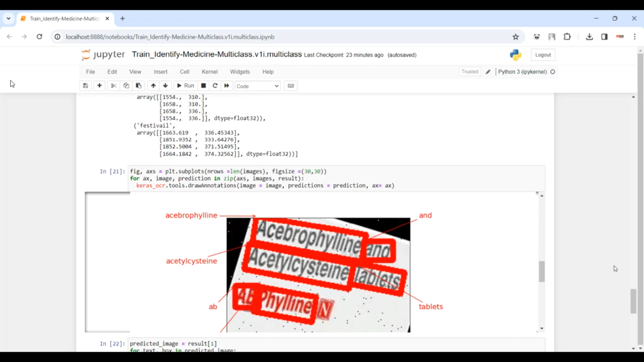
Task: Open the command palette keyboard icon
Action: 290,86
